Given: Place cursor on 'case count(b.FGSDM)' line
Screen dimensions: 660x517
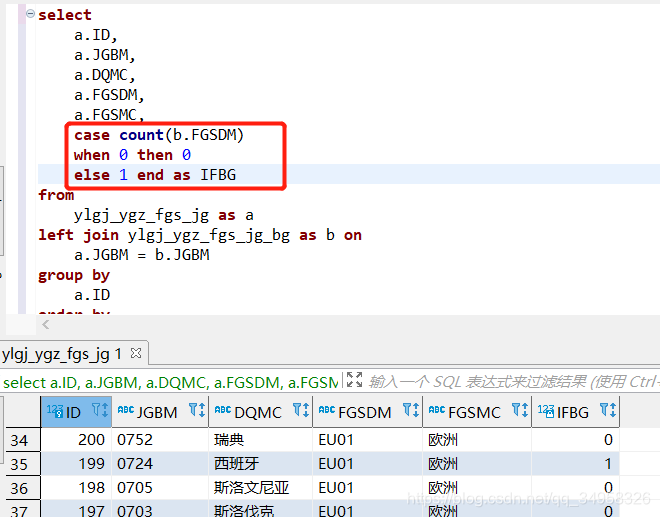Looking at the screenshot, I should click(x=159, y=135).
